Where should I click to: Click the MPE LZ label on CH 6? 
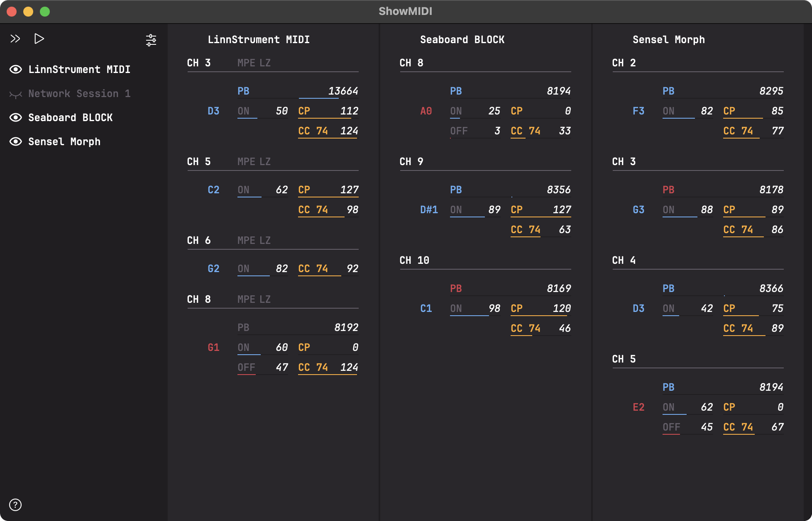click(254, 240)
